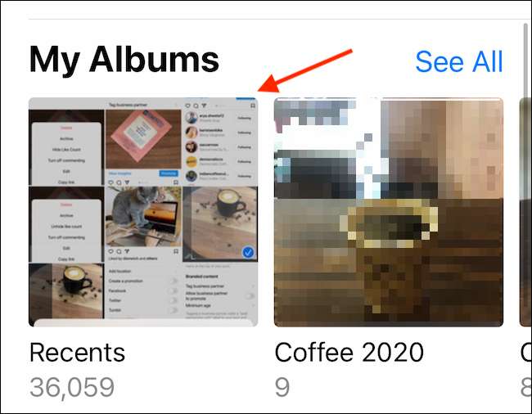532x414 pixels.
Task: Tap bookmark icon below the cat photo
Action: 176,251
